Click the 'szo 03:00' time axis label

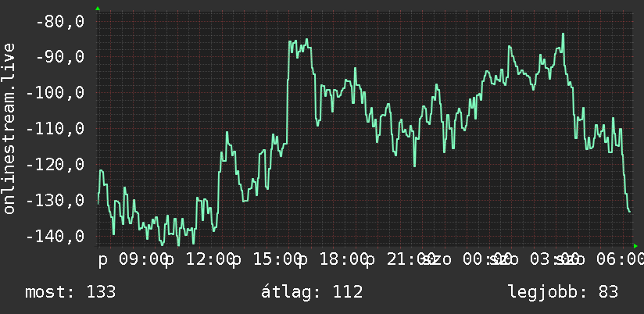point(533,260)
